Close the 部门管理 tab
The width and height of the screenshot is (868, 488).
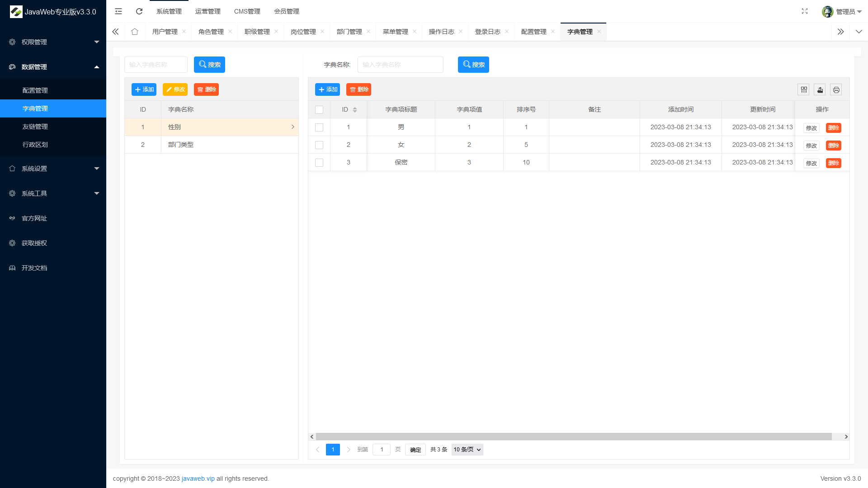click(x=368, y=31)
